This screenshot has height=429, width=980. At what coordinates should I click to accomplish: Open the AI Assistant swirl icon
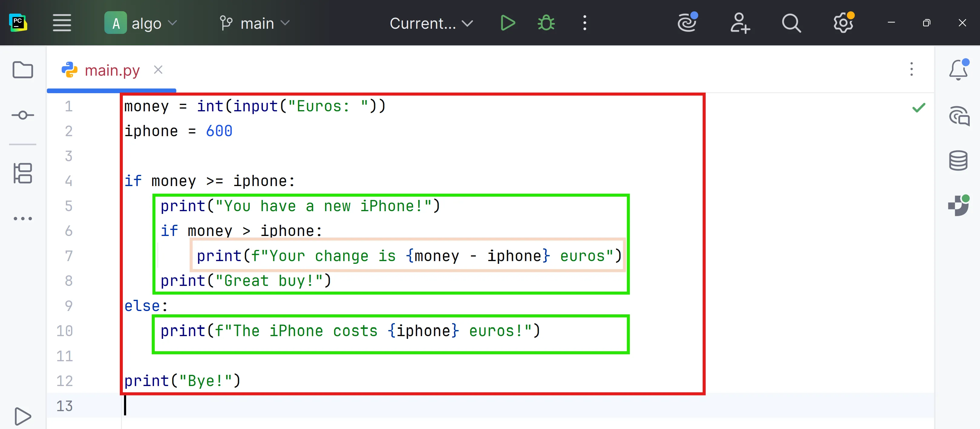(x=688, y=23)
